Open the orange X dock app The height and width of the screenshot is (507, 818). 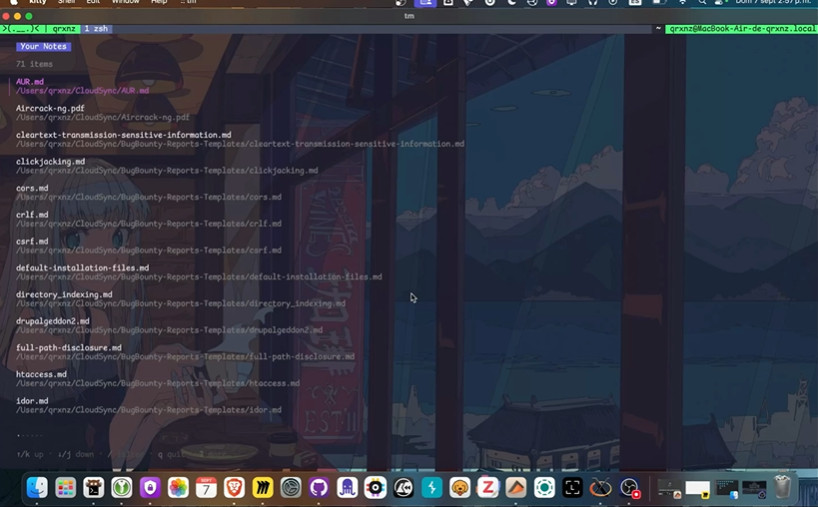[600, 488]
